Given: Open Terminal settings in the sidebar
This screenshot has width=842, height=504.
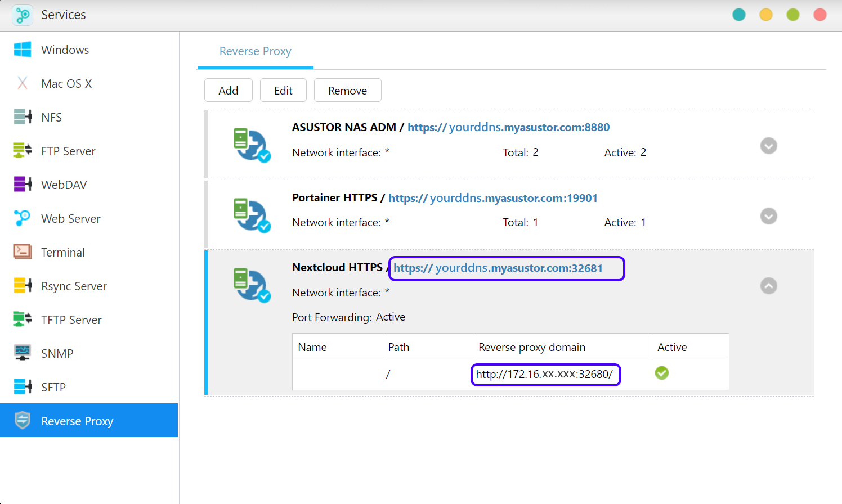Looking at the screenshot, I should 89,252.
